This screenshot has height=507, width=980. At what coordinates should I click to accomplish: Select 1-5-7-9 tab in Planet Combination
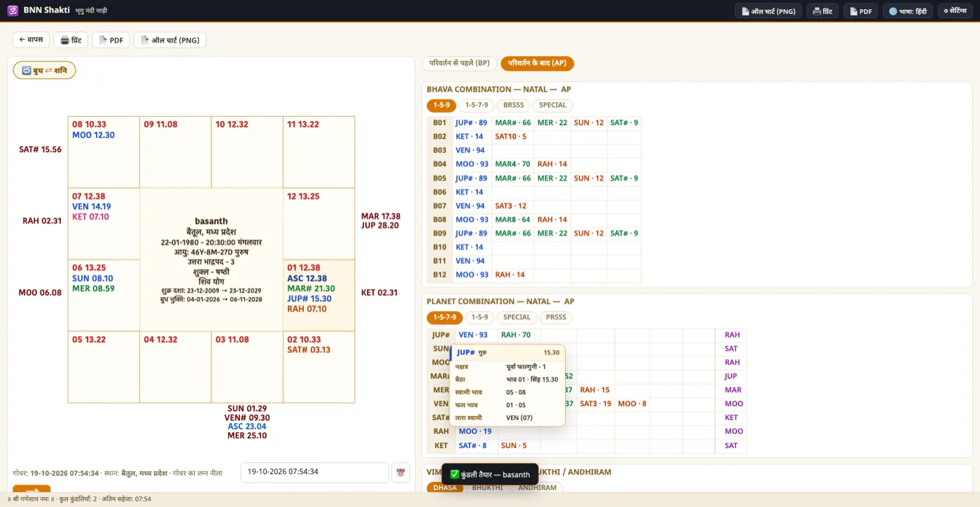point(444,317)
